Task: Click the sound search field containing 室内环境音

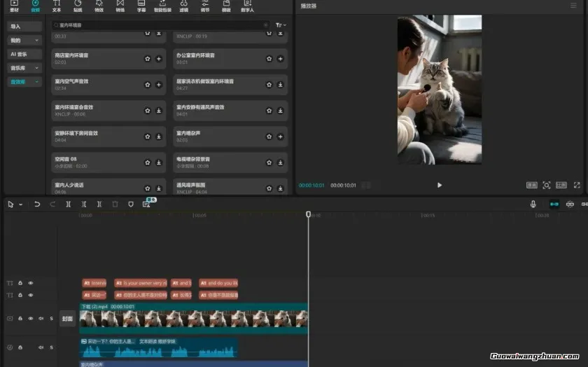Action: (x=160, y=25)
